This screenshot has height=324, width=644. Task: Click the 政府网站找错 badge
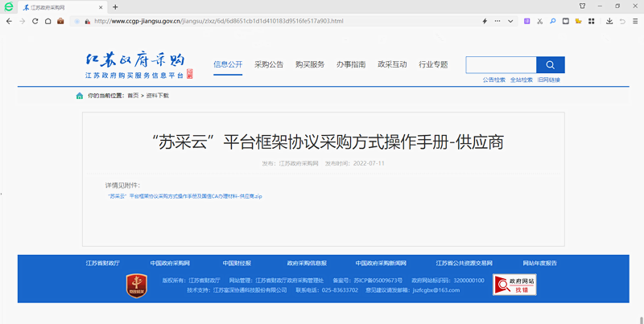[x=514, y=285]
